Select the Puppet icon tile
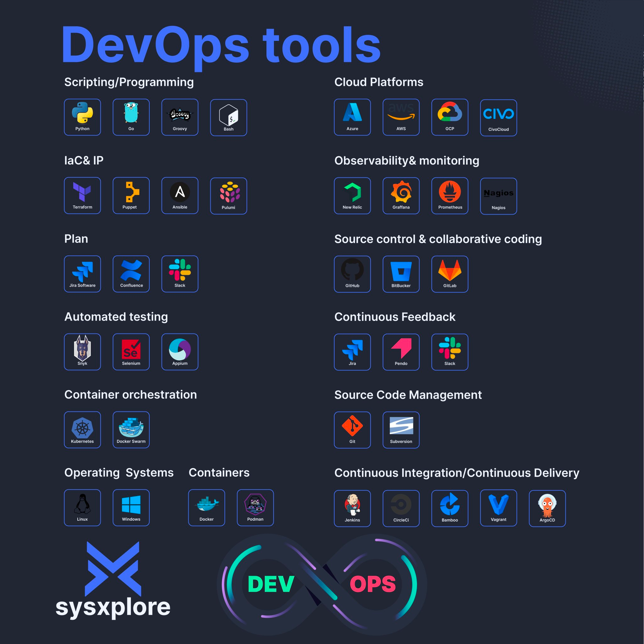 [x=131, y=195]
